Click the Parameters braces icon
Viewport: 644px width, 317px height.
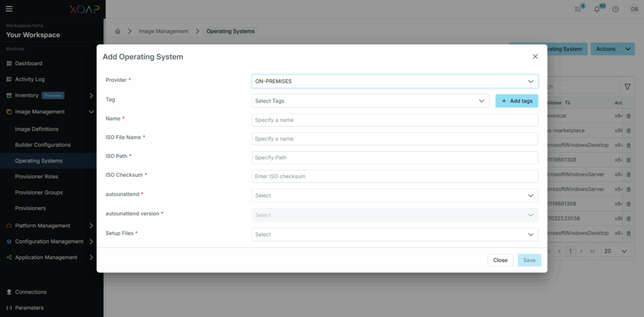(x=9, y=308)
